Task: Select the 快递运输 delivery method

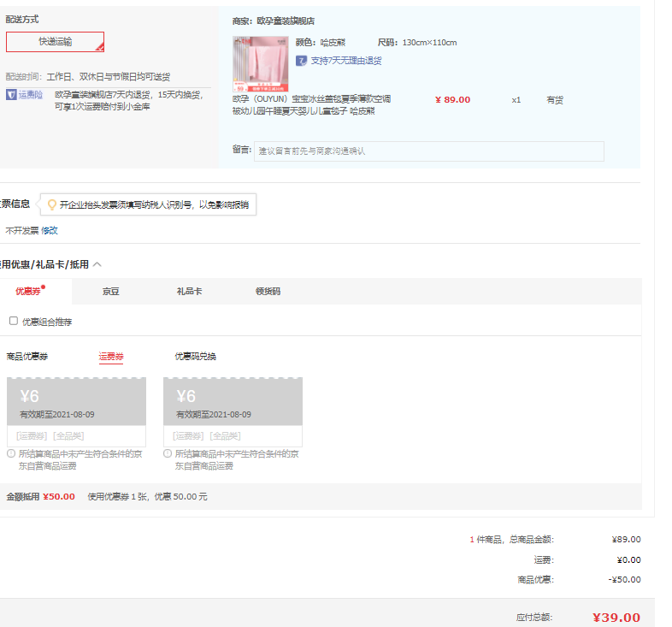Action: coord(55,42)
